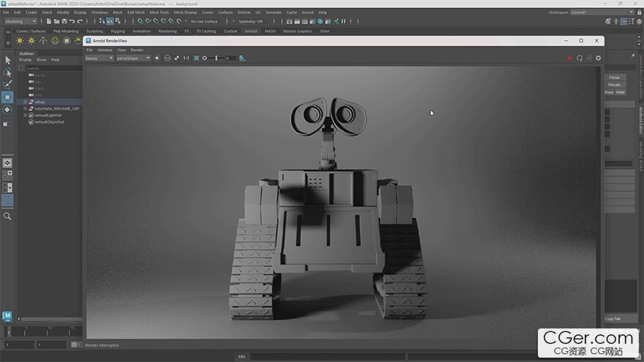Image resolution: width=644 pixels, height=362 pixels.
Task: Click the exposure icon beside the slider
Action: [204, 59]
